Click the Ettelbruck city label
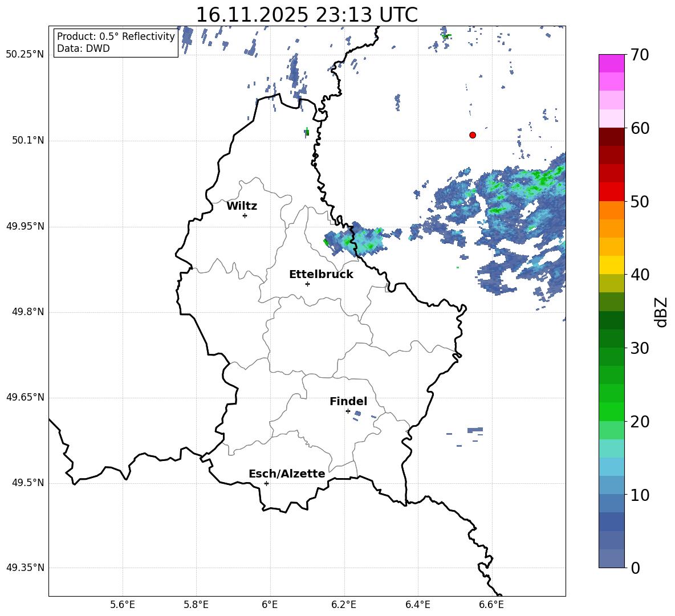The image size is (675, 616). click(321, 275)
